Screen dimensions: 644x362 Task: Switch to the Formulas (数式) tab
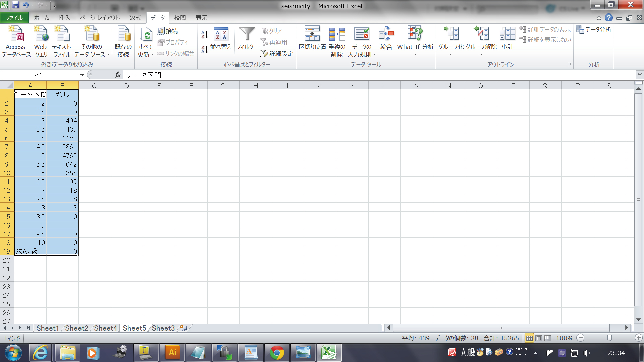pos(135,18)
